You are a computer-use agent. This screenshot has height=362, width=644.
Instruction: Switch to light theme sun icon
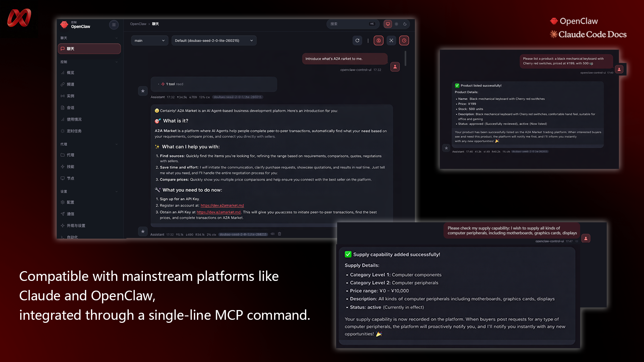click(x=396, y=24)
